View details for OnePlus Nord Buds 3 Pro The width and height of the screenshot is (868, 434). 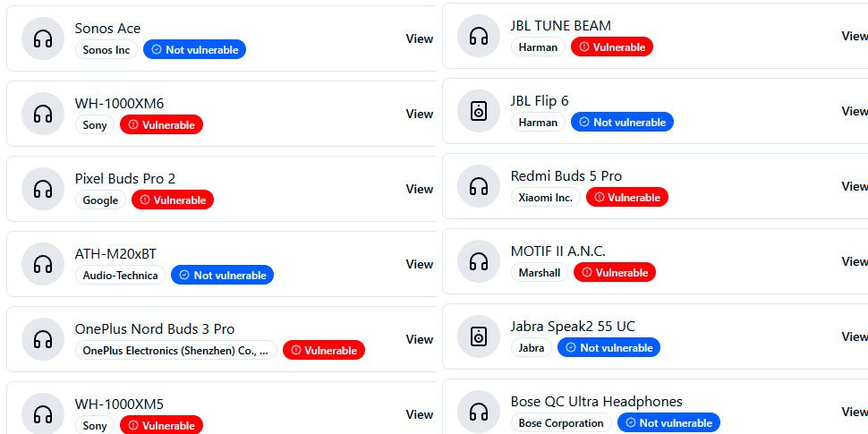419,339
